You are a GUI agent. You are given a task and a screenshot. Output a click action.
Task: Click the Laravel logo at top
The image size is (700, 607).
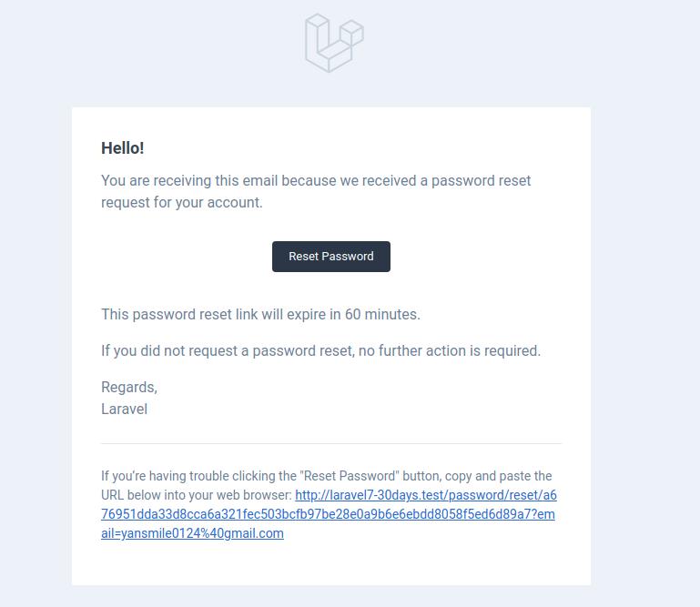click(334, 43)
